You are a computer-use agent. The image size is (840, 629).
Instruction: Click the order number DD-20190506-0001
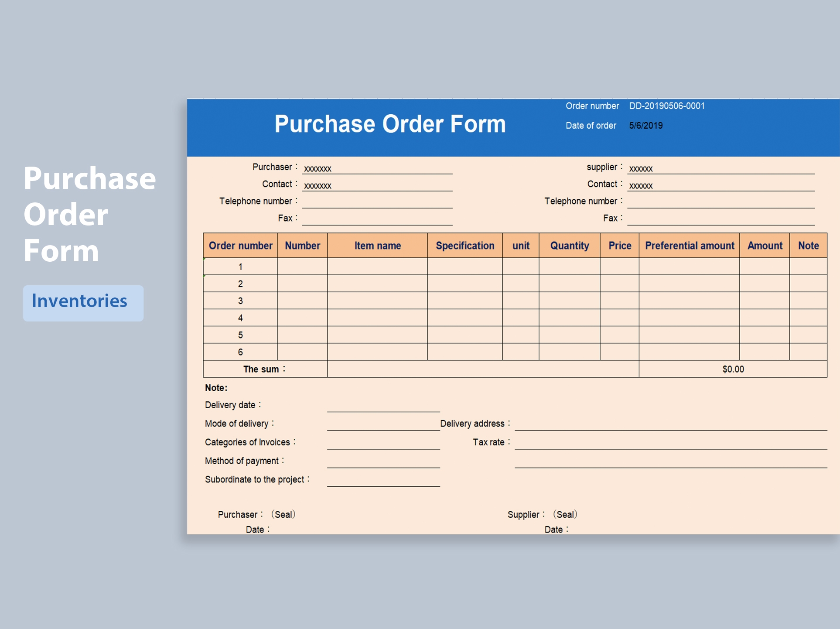[x=667, y=106]
